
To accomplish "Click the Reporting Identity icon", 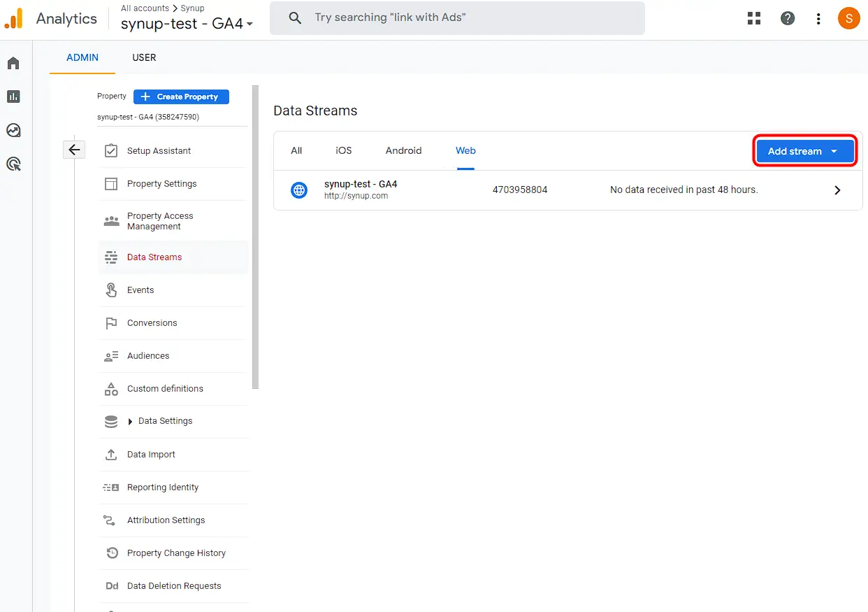I will [x=111, y=488].
